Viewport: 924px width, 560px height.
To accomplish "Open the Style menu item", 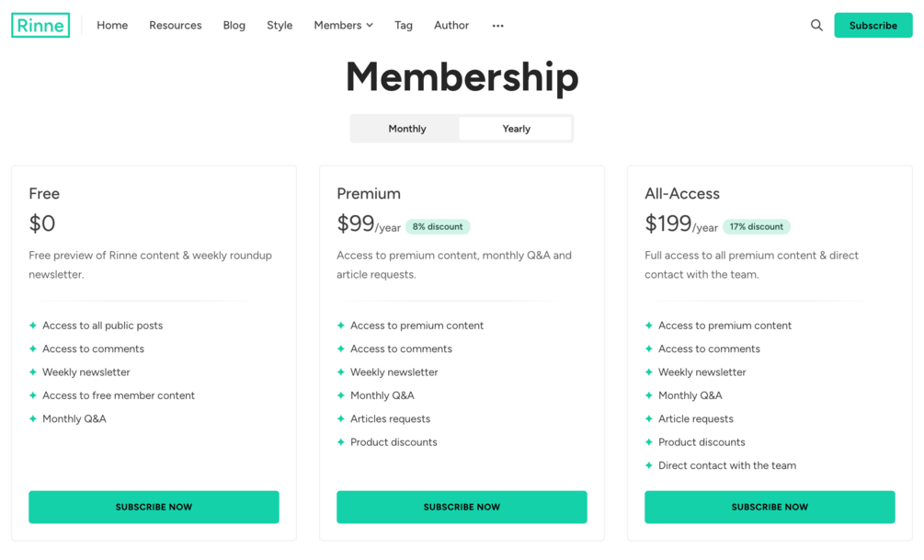I will click(x=279, y=26).
